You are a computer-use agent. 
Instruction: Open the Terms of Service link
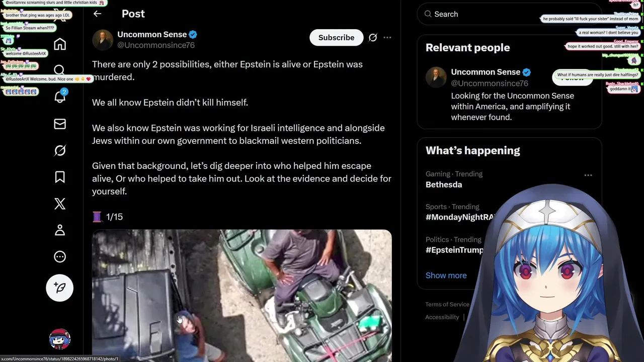coord(447,304)
